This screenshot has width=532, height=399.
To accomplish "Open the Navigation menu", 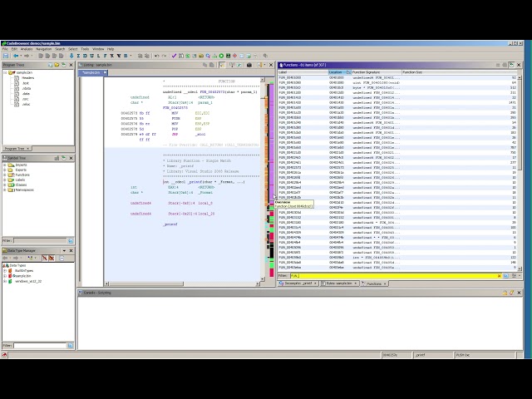I will click(x=44, y=49).
